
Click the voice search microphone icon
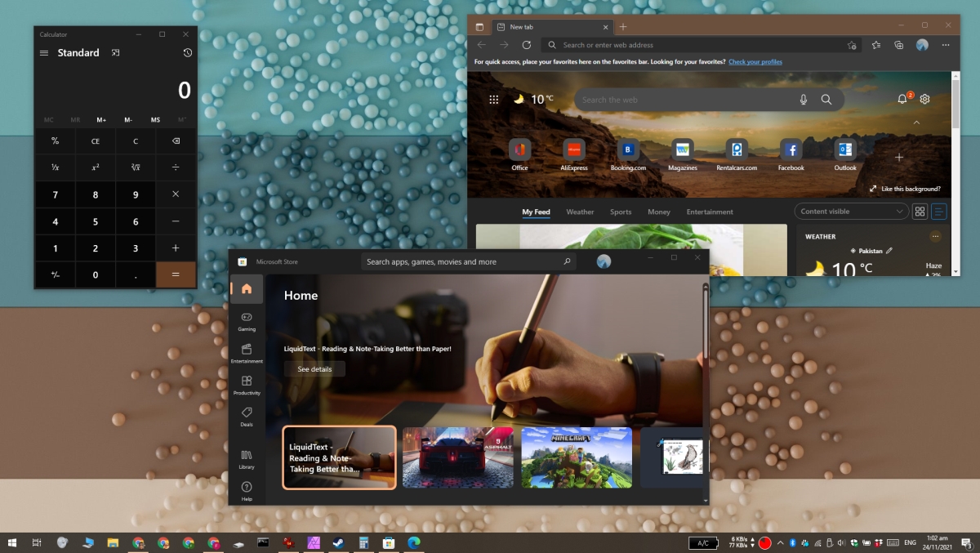point(804,100)
